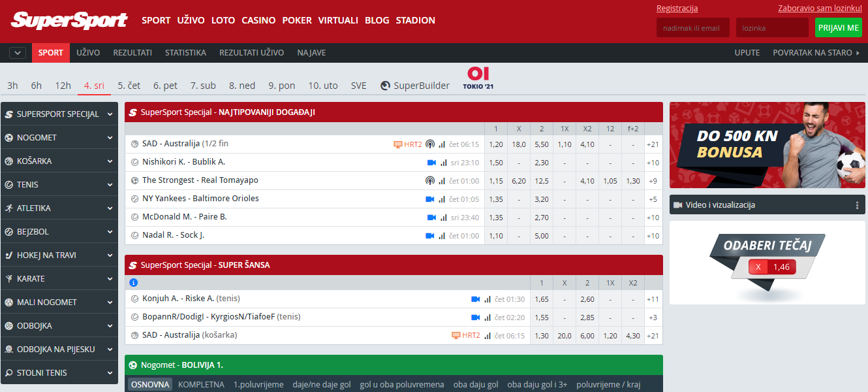The image size is (868, 392).
Task: Open the Odaberi tečaj widget
Action: click(767, 263)
